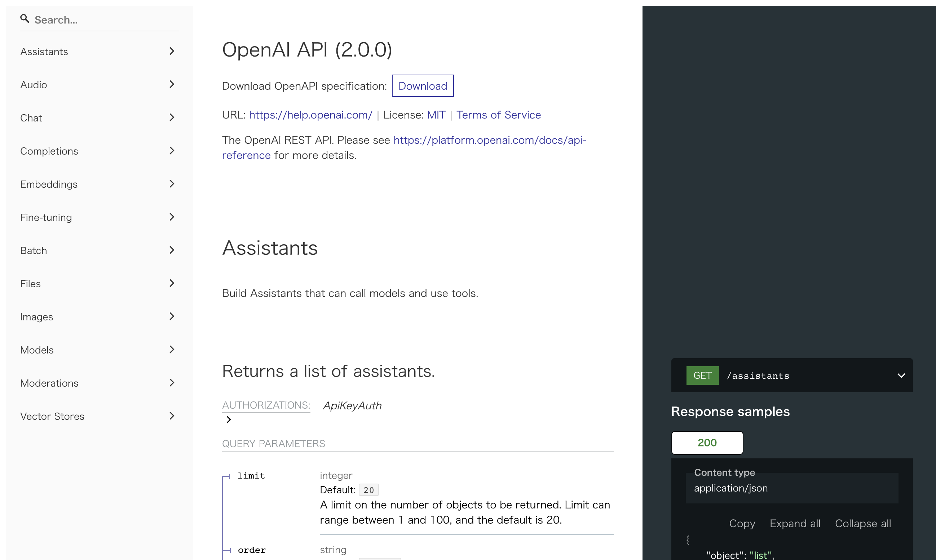This screenshot has height=560, width=936.
Task: Open the help.openai.com URL link
Action: [310, 115]
